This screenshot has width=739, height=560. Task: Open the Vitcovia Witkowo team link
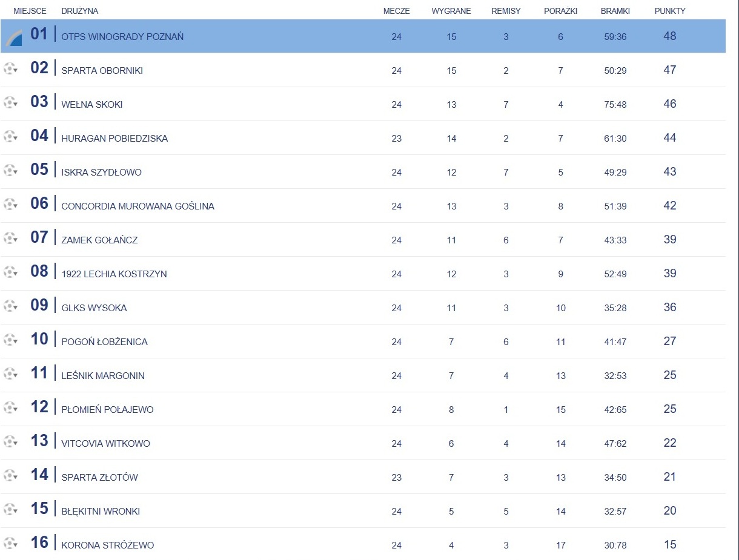pyautogui.click(x=105, y=443)
